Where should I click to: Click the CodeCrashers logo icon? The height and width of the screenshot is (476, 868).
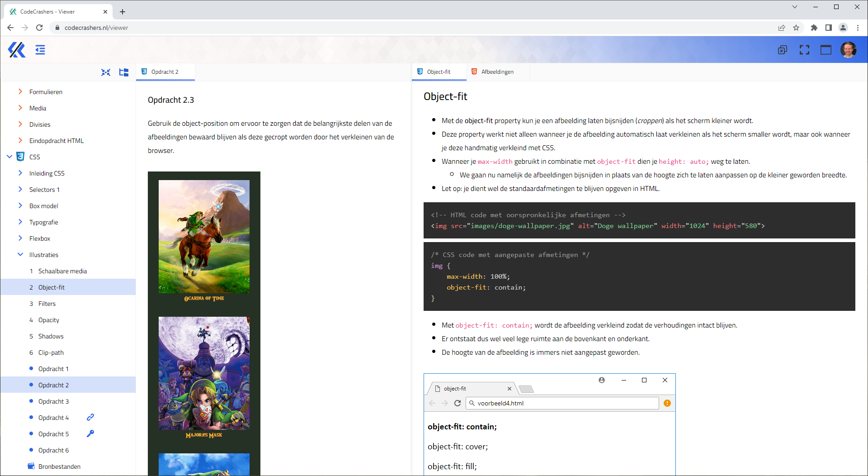coord(17,50)
